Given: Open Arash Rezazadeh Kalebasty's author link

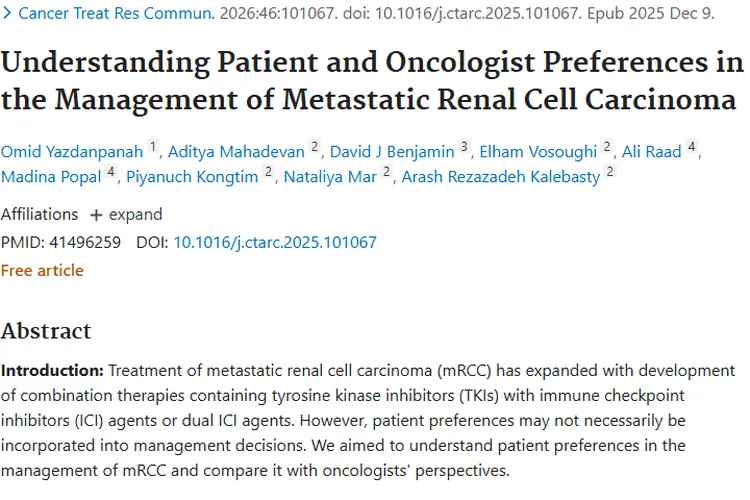Looking at the screenshot, I should tap(501, 177).
